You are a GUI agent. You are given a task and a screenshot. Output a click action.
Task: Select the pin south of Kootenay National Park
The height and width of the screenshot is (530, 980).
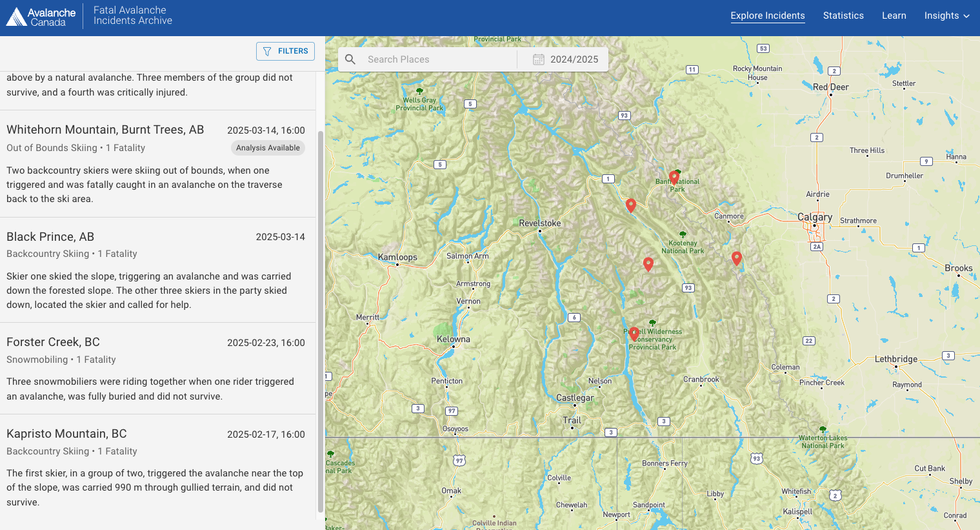tap(648, 264)
